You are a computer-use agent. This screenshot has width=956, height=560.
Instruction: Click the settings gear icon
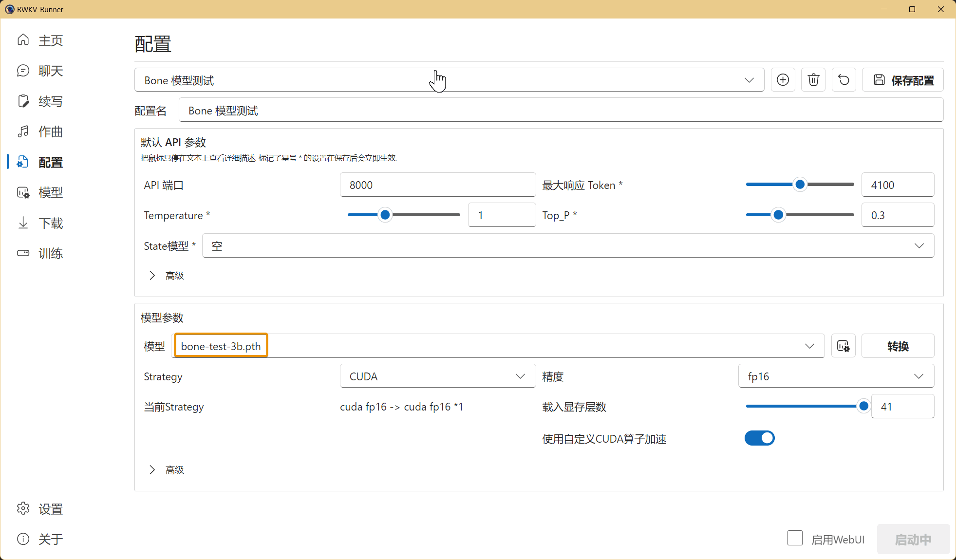point(23,508)
